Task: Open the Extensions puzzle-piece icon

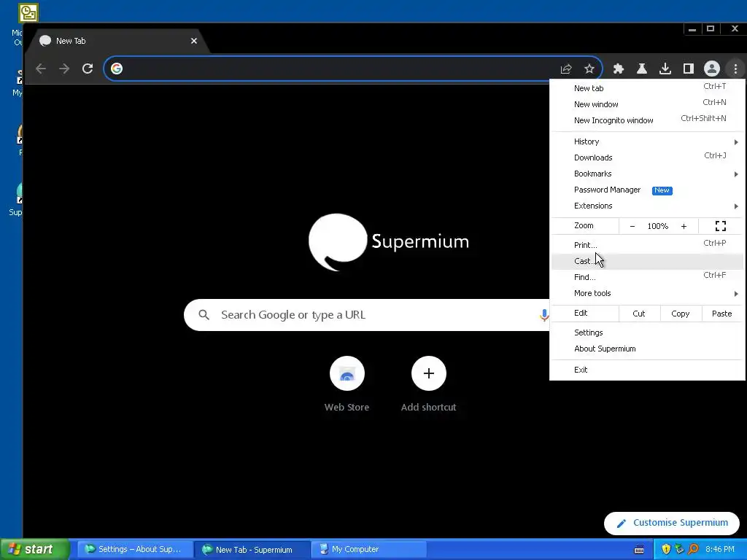Action: [x=619, y=69]
